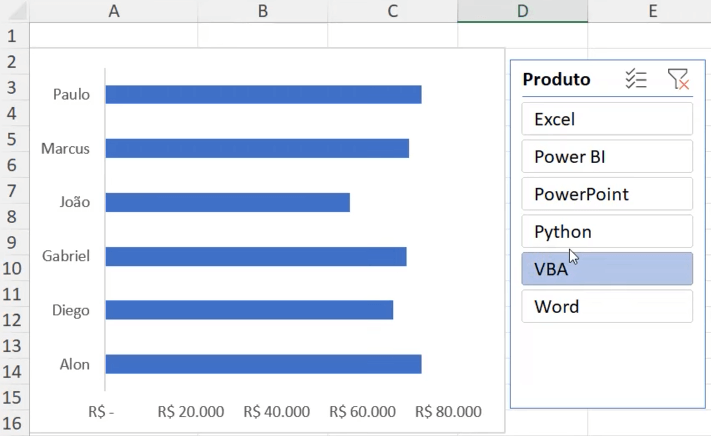Toggle the VBA slicer item
711x436 pixels.
tap(607, 269)
